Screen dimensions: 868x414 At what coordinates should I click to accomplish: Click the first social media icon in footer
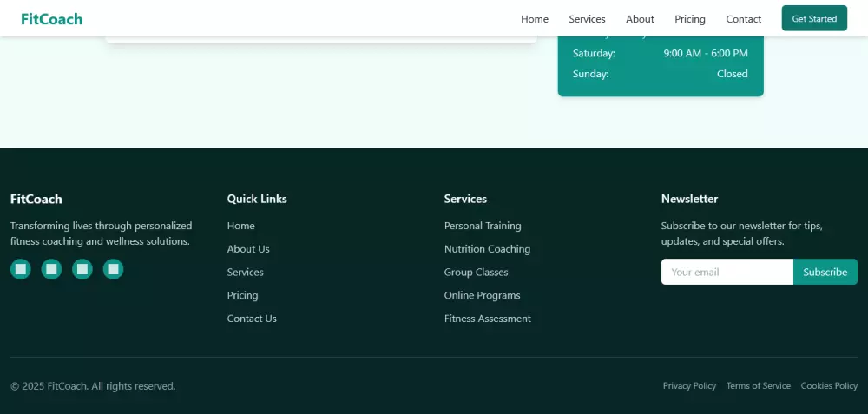coord(21,269)
